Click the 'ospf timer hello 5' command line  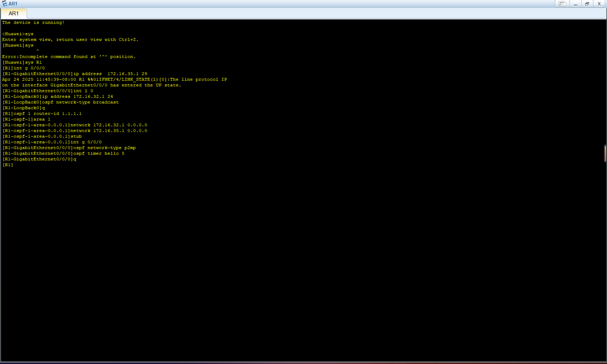click(x=63, y=154)
